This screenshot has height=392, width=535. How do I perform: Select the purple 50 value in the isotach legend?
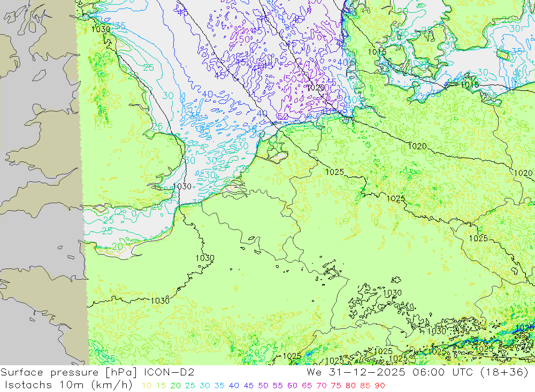pos(263,386)
